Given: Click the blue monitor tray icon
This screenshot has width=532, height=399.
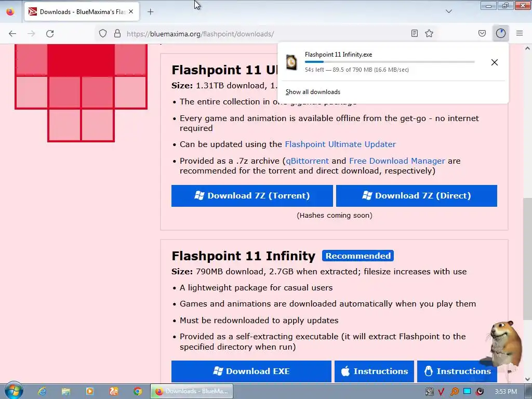Looking at the screenshot, I should click(x=467, y=391).
